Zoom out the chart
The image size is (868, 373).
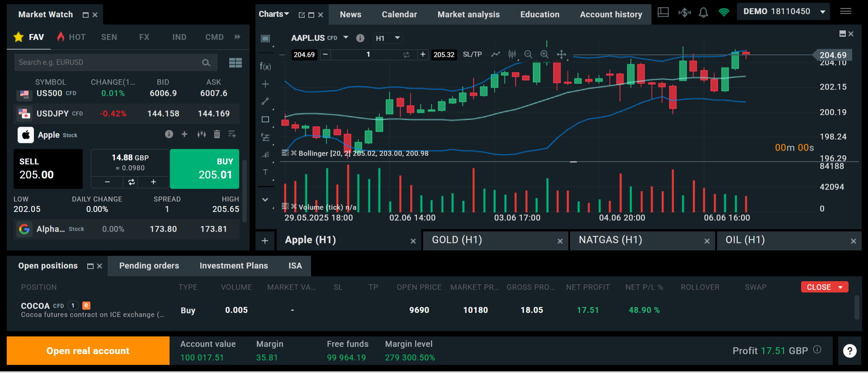[x=528, y=54]
